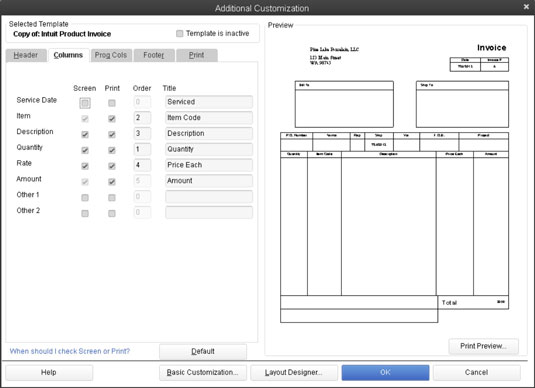Click the Other 2 Order field
535x388 pixels.
tap(142, 212)
